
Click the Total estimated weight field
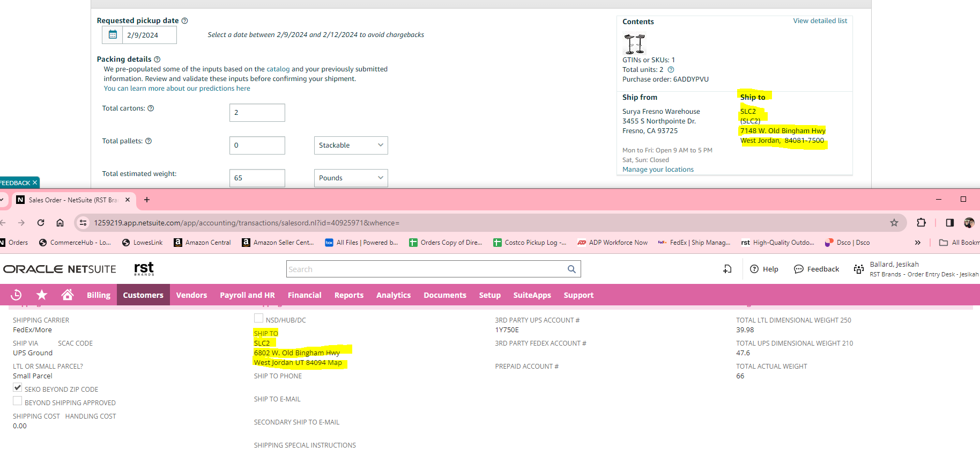257,178
